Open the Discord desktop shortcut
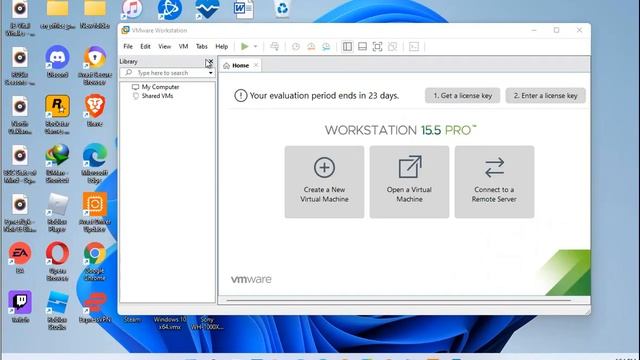 coord(57,61)
